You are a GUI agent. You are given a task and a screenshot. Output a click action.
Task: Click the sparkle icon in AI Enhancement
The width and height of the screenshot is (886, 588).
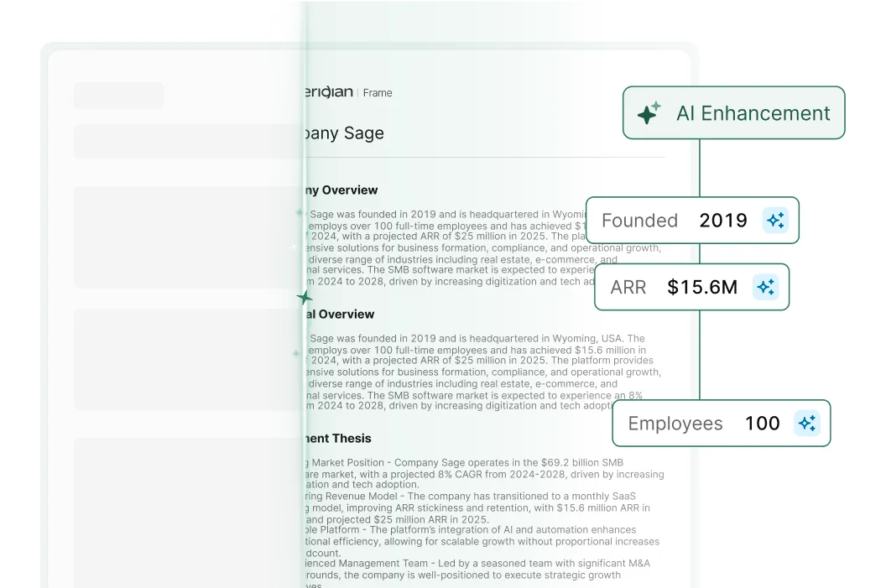click(649, 113)
